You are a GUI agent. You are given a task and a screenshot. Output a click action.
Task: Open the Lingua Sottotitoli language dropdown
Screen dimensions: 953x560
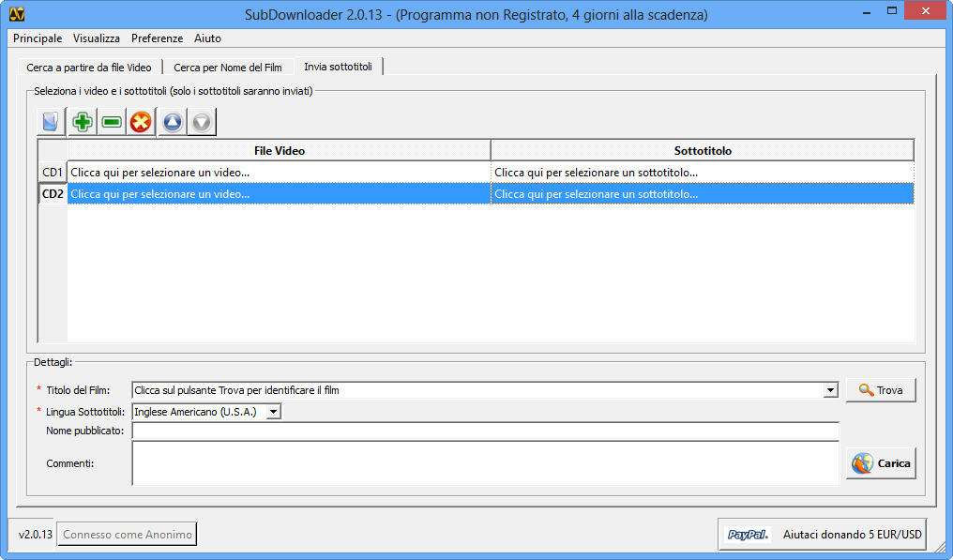(x=274, y=412)
